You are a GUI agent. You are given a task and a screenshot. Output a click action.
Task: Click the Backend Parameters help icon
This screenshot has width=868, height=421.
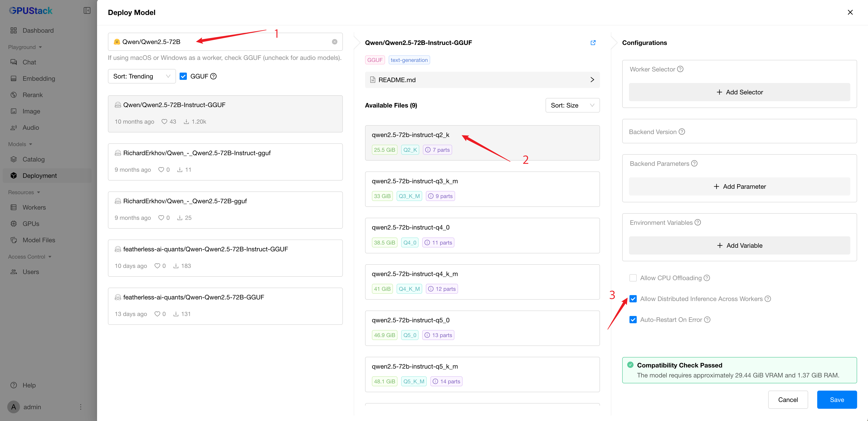point(694,164)
